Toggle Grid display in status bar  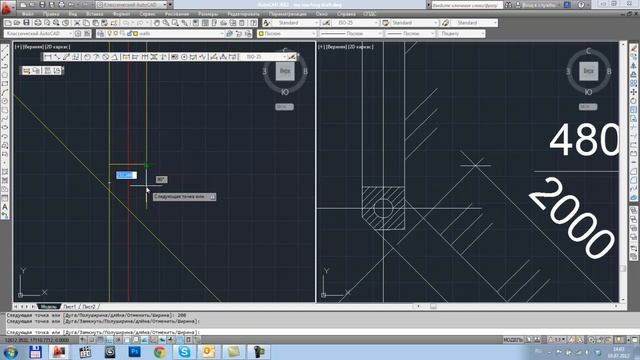pos(100,340)
